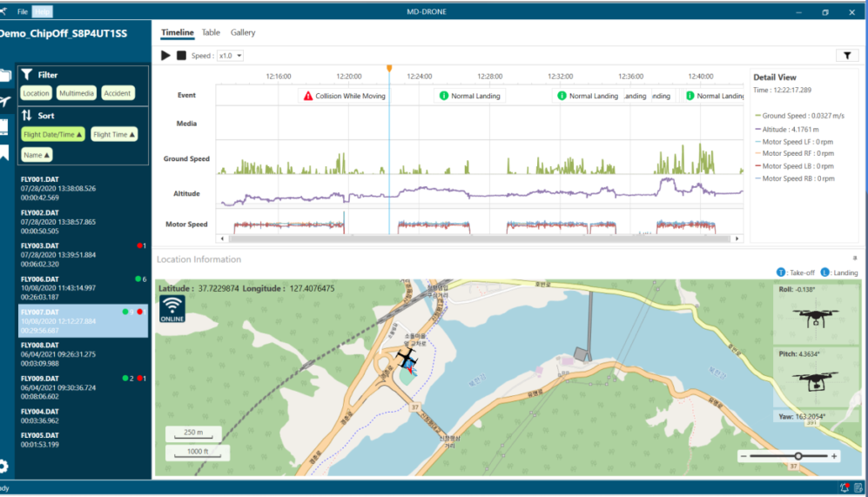This screenshot has height=497, width=868.
Task: Sort the flight list by Flight Time
Action: 114,135
